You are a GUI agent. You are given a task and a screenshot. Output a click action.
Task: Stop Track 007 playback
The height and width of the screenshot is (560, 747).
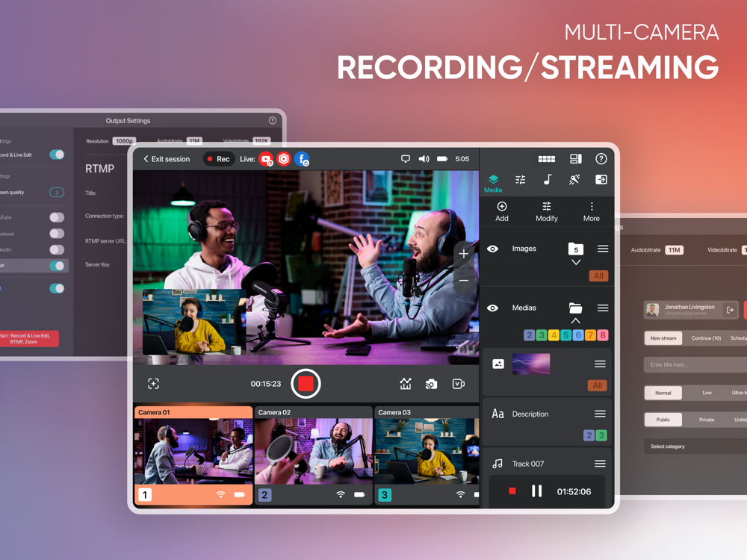pyautogui.click(x=512, y=491)
